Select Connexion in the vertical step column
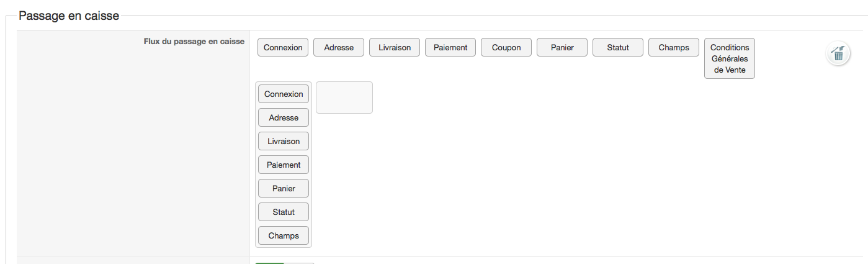This screenshot has height=264, width=868. pos(284,94)
